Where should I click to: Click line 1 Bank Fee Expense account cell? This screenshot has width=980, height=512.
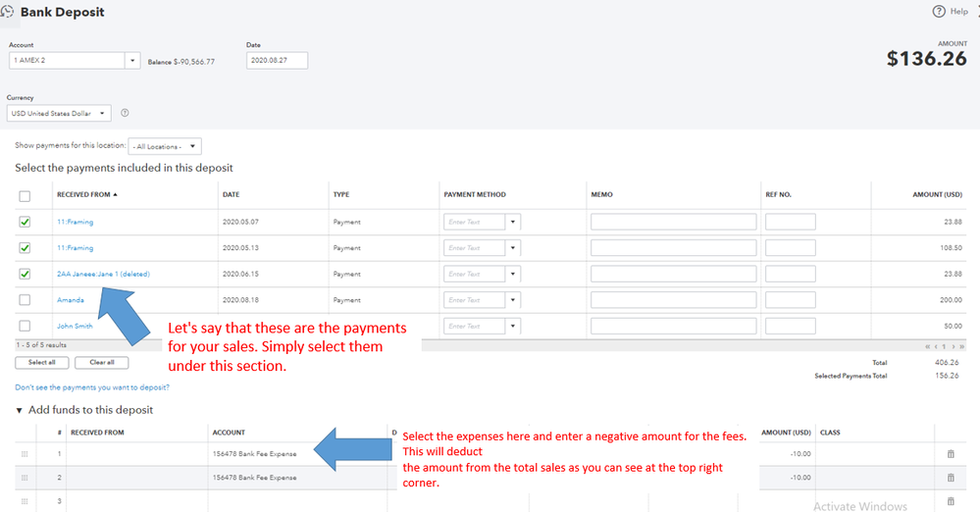(x=254, y=454)
